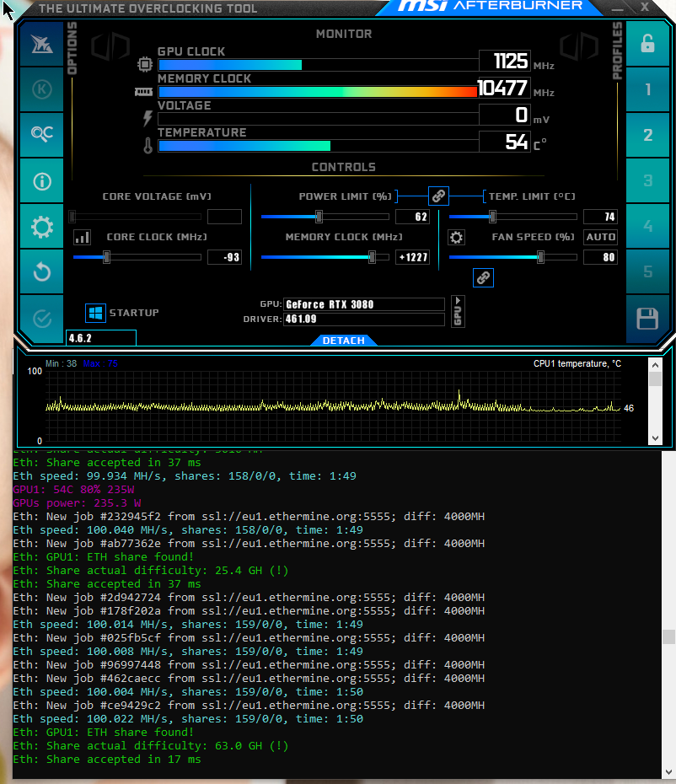
Task: Click the temperature 54 readout
Action: (505, 142)
